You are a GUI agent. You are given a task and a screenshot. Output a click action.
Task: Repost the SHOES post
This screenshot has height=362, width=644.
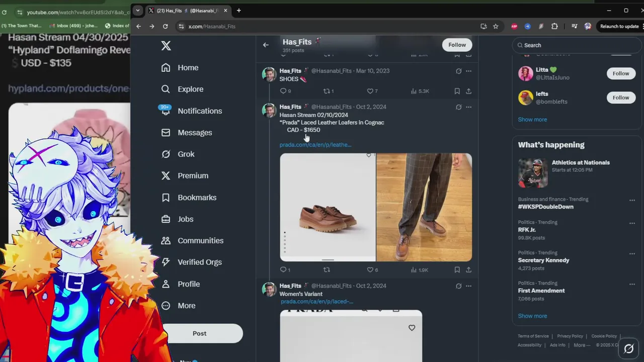[328, 91]
